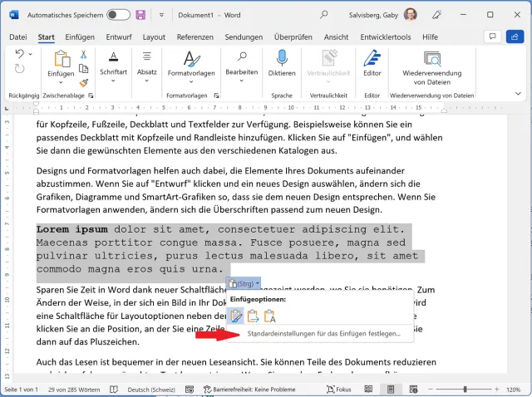Click the purple Save icon in title bar

click(x=140, y=15)
